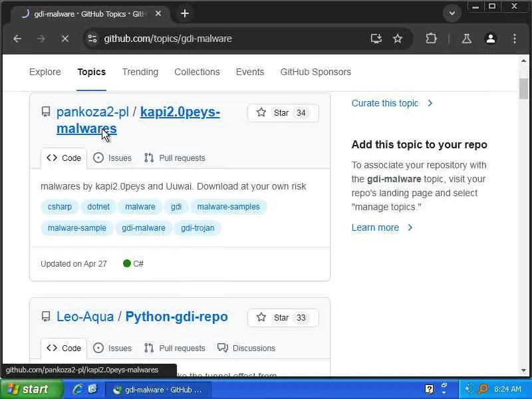Open the Learn more link
The width and height of the screenshot is (532, 399).
pyautogui.click(x=382, y=227)
